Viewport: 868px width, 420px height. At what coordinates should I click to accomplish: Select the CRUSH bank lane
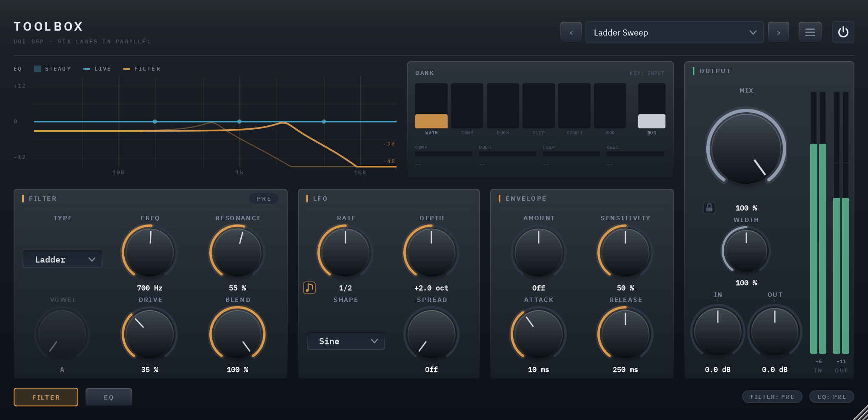[x=574, y=106]
